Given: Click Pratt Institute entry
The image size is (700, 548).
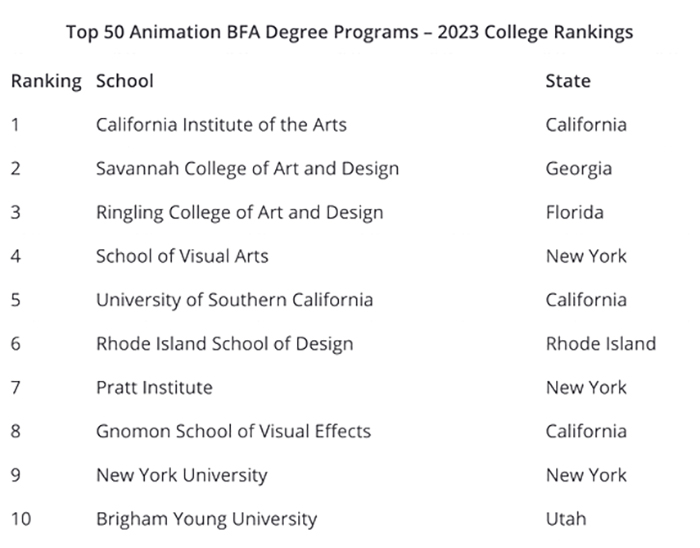Looking at the screenshot, I should [x=154, y=387].
